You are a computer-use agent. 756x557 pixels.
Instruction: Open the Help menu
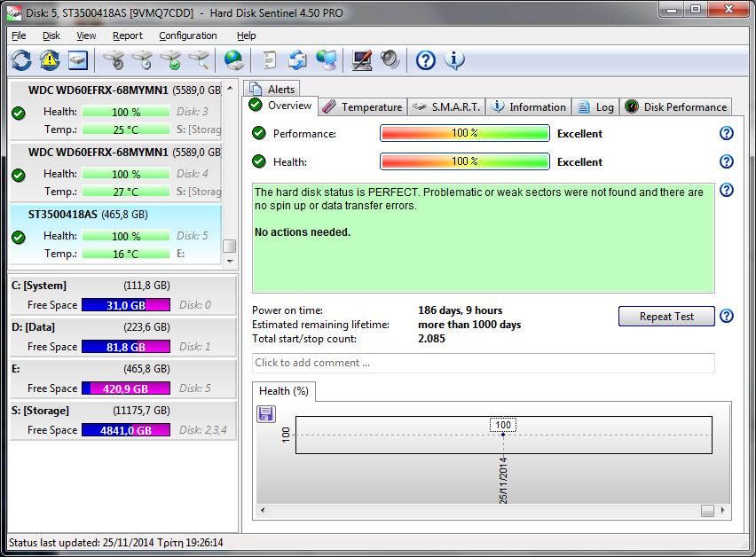(246, 35)
